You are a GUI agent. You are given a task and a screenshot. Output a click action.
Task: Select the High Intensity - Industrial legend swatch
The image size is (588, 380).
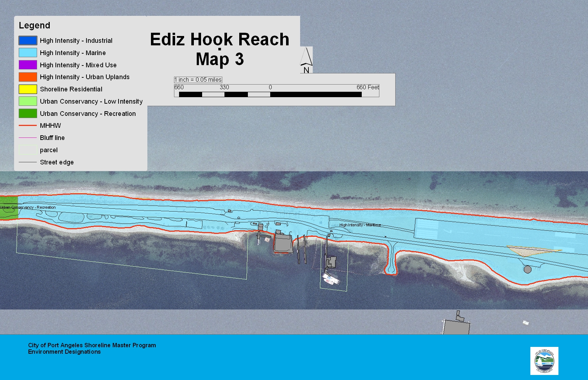click(x=28, y=41)
